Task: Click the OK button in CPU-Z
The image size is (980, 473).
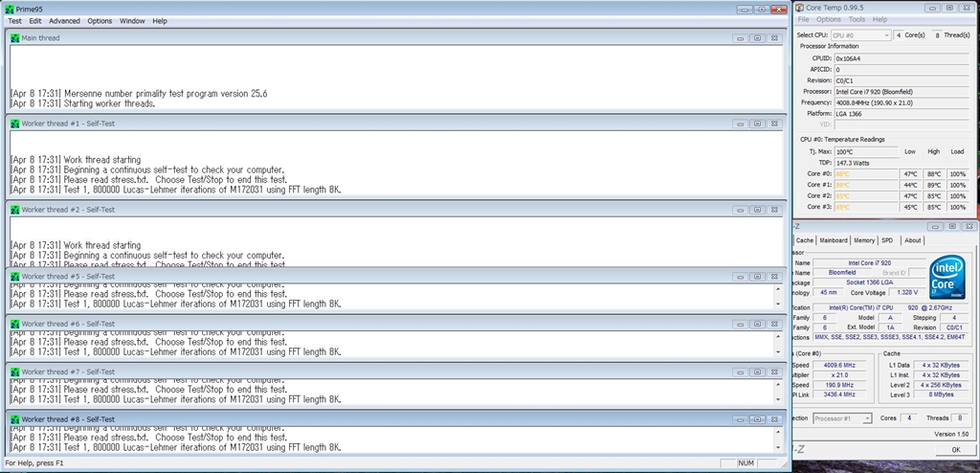Action: click(956, 449)
